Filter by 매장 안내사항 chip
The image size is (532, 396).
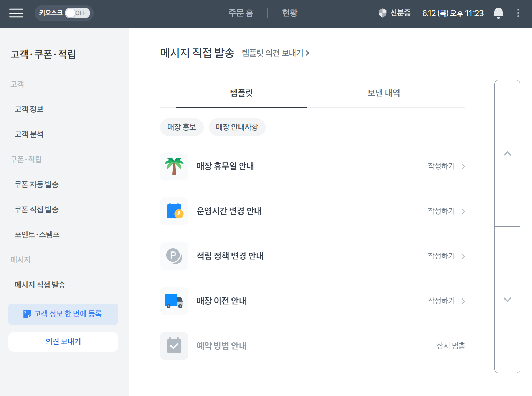point(237,127)
